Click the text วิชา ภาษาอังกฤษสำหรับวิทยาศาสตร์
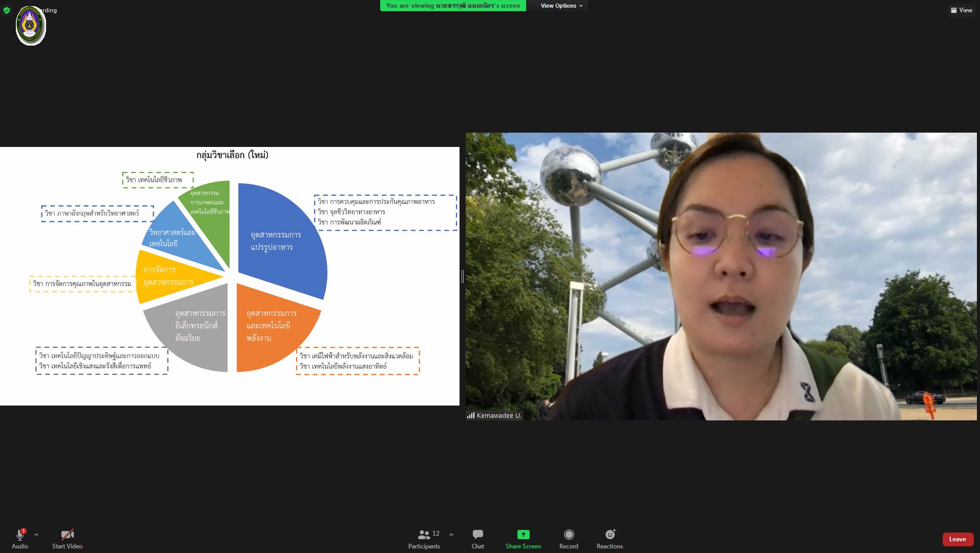 click(x=92, y=213)
